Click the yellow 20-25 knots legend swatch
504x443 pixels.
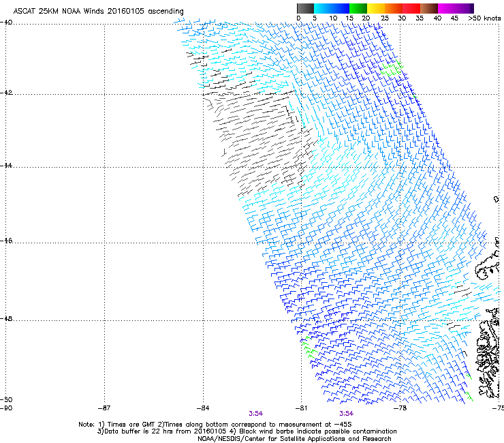point(376,8)
